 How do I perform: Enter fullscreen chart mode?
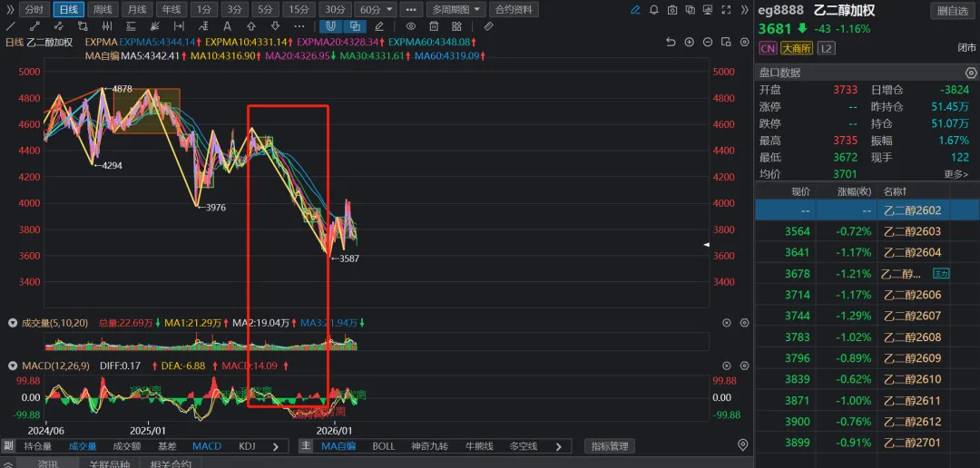(726, 9)
